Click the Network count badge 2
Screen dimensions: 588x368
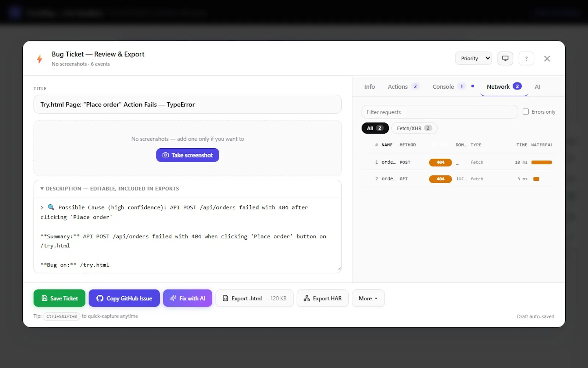517,86
